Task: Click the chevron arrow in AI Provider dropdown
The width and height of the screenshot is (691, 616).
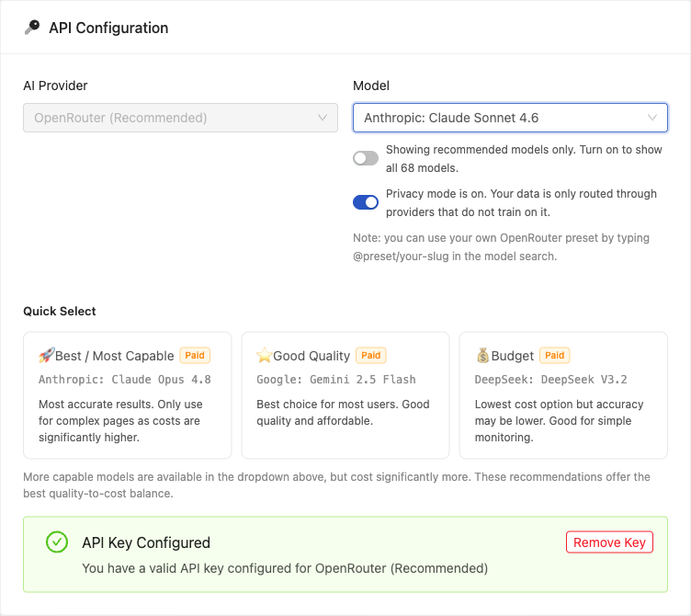Action: point(323,118)
